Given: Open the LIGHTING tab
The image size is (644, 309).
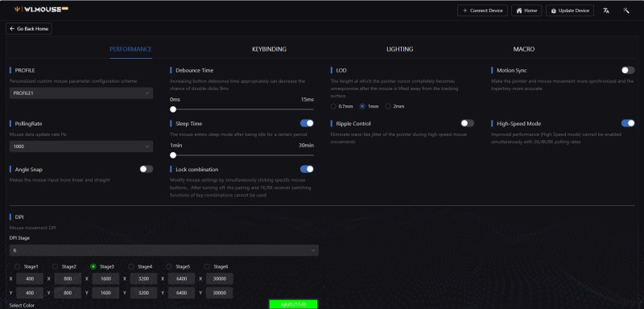Looking at the screenshot, I should click(399, 49).
